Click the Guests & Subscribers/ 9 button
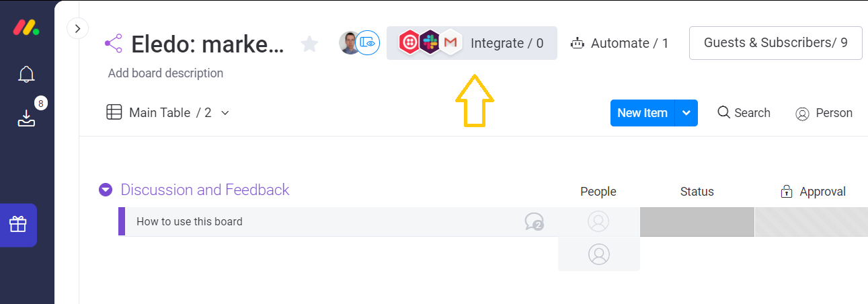 pyautogui.click(x=776, y=43)
